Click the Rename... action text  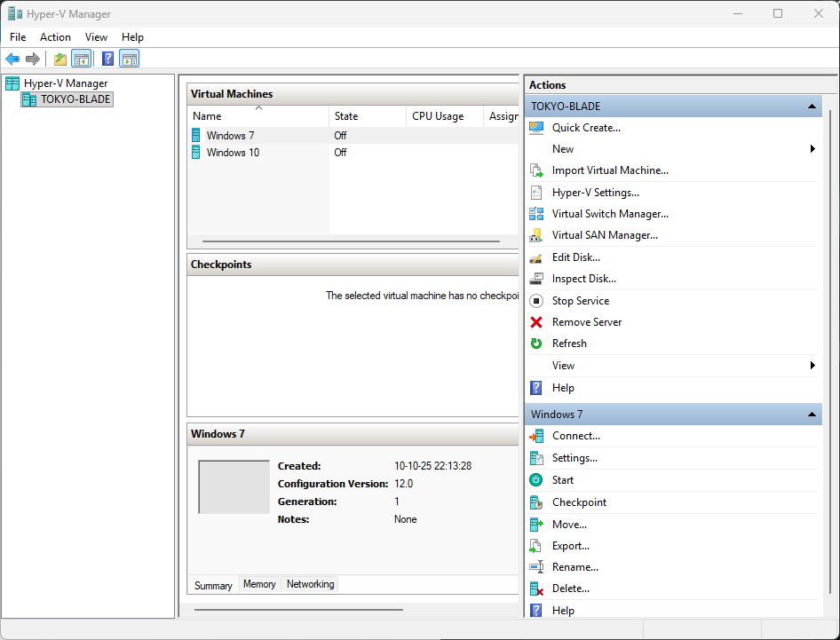tap(575, 566)
